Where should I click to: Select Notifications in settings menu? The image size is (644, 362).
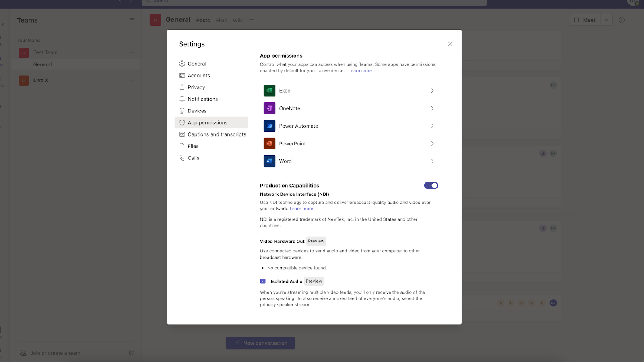pos(211,99)
